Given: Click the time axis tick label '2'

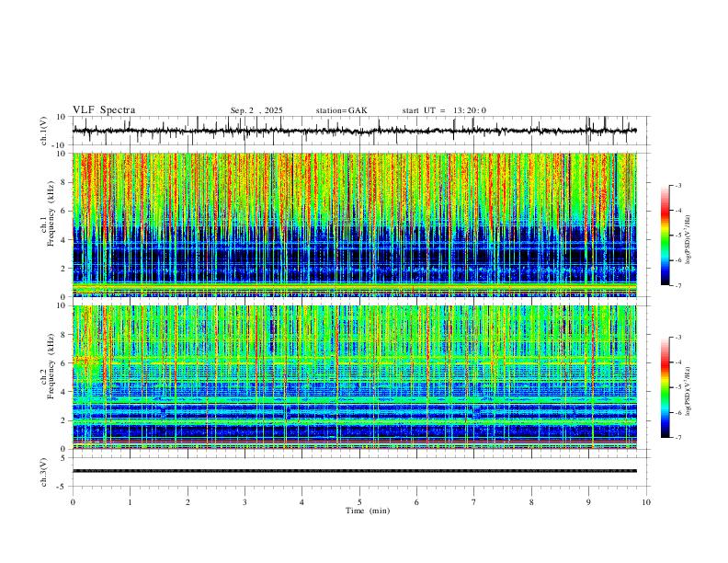Looking at the screenshot, I should 188,502.
